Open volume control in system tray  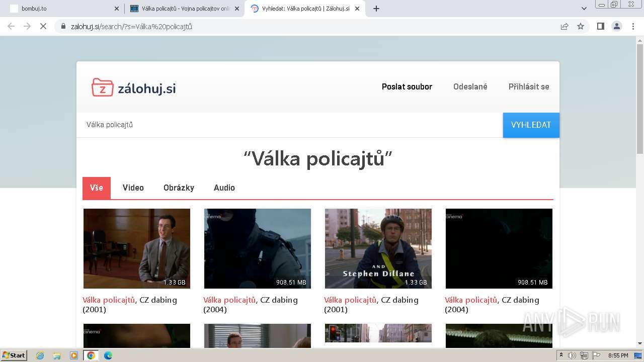(x=572, y=355)
